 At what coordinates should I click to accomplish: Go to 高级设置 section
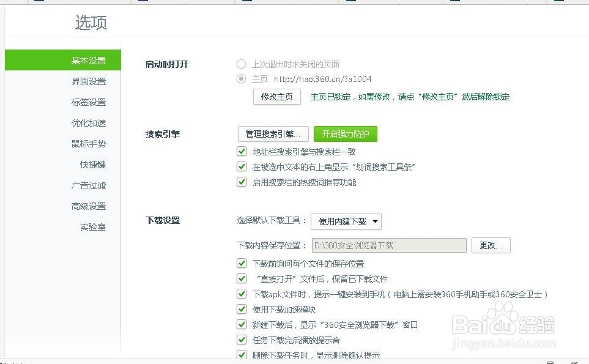[x=89, y=206]
